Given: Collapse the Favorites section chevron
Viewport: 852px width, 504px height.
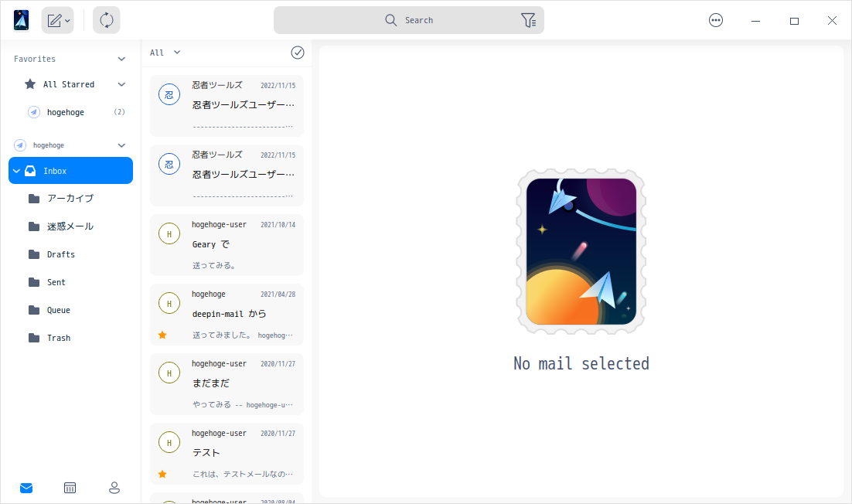Looking at the screenshot, I should pyautogui.click(x=121, y=59).
